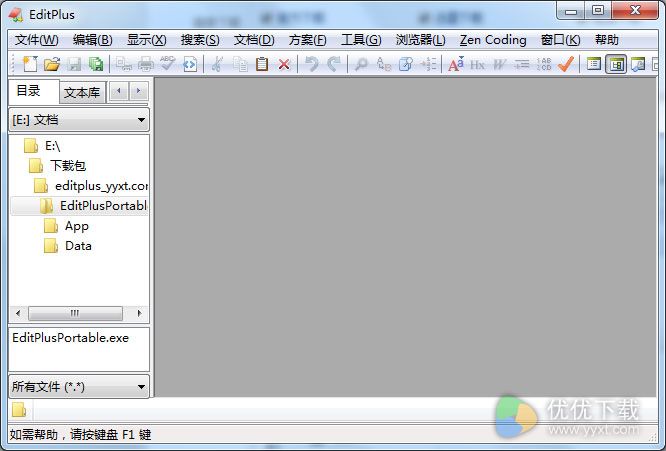The height and width of the screenshot is (451, 666).
Task: Open the 方案(F) menu
Action: tap(308, 40)
